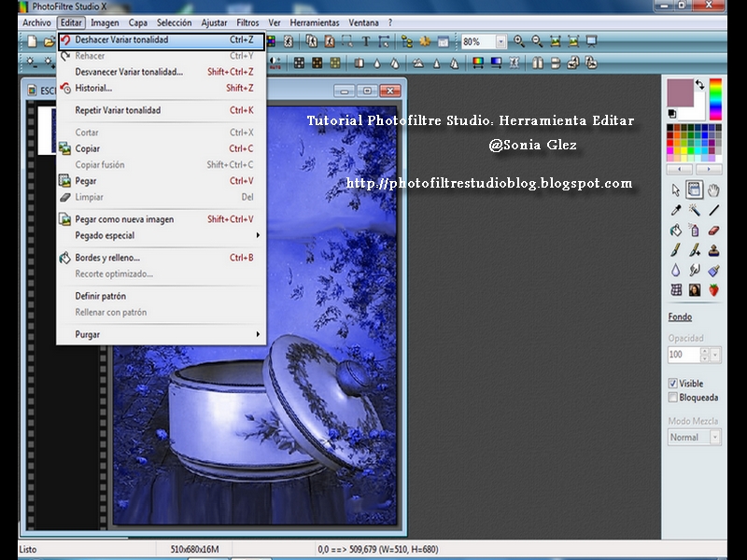Click the Zoom in magnifier icon
747x560 pixels.
(x=519, y=41)
